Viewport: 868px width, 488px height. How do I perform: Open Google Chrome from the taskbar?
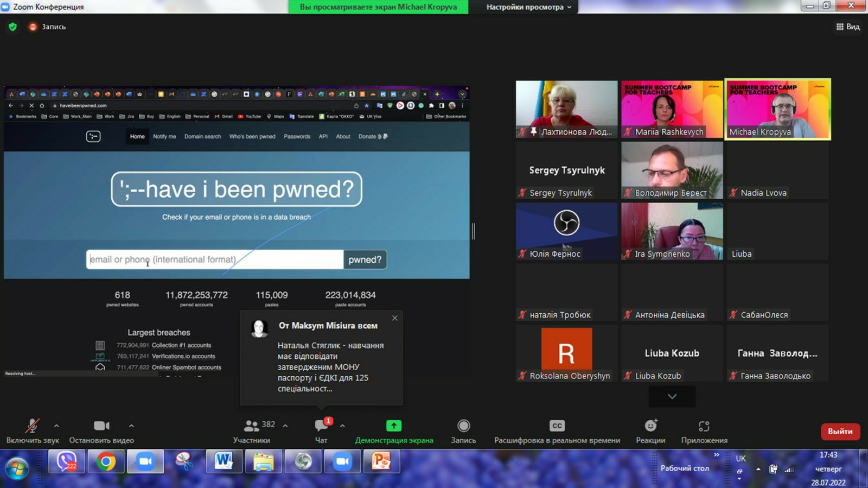point(106,462)
